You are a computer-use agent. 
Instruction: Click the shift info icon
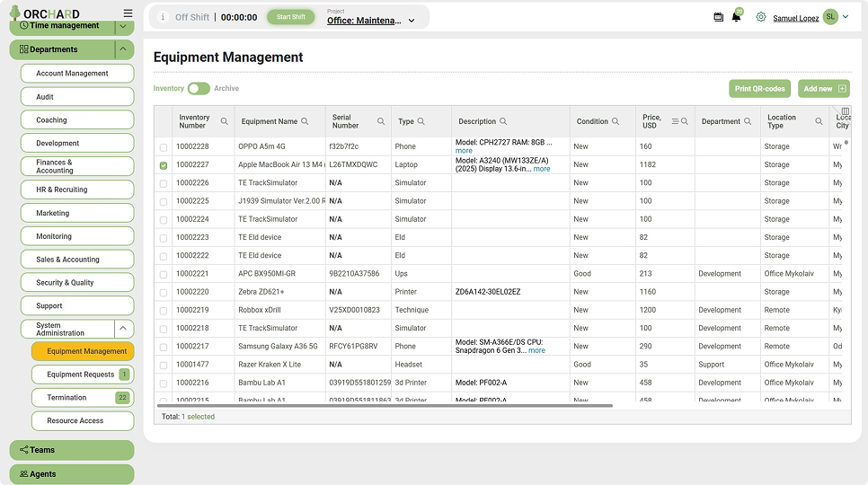click(x=163, y=17)
